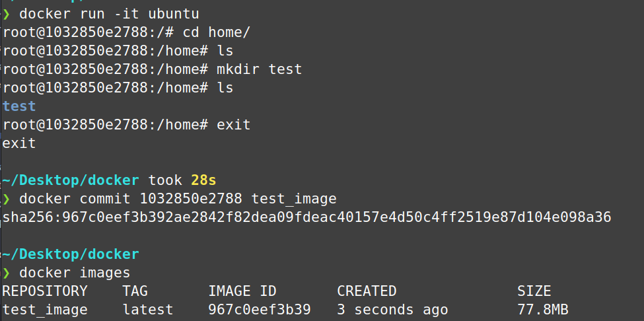Viewport: 644px width, 321px height.
Task: Click the 'test_image' repository entry
Action: pos(45,309)
